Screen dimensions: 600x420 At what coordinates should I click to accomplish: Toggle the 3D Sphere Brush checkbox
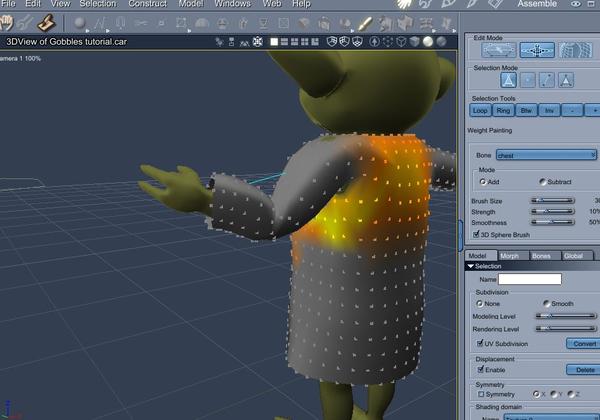pos(476,234)
